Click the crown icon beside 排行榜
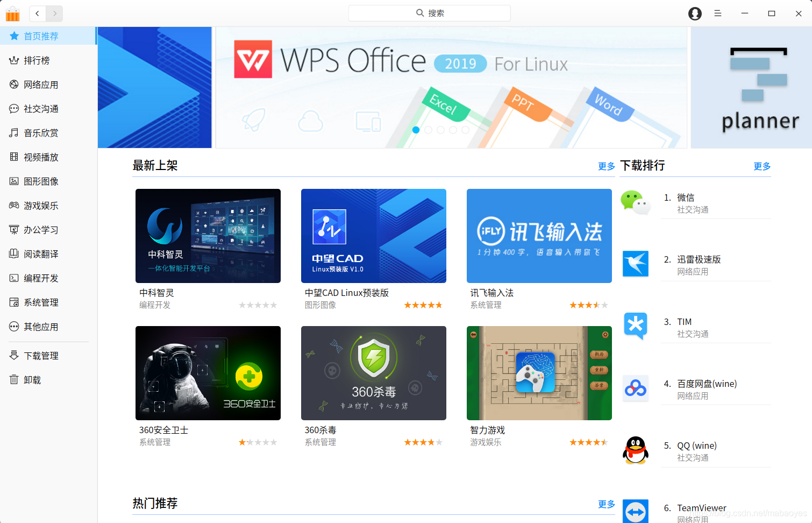This screenshot has height=523, width=812. point(14,60)
